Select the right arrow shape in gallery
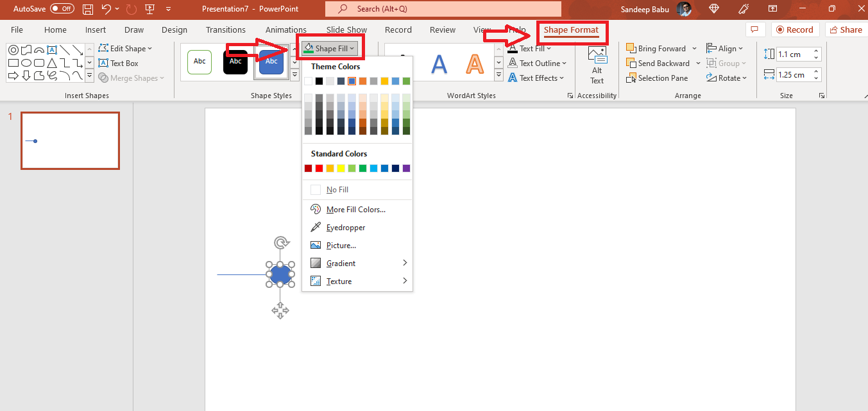Screen dimensions: 868x411 coord(13,76)
